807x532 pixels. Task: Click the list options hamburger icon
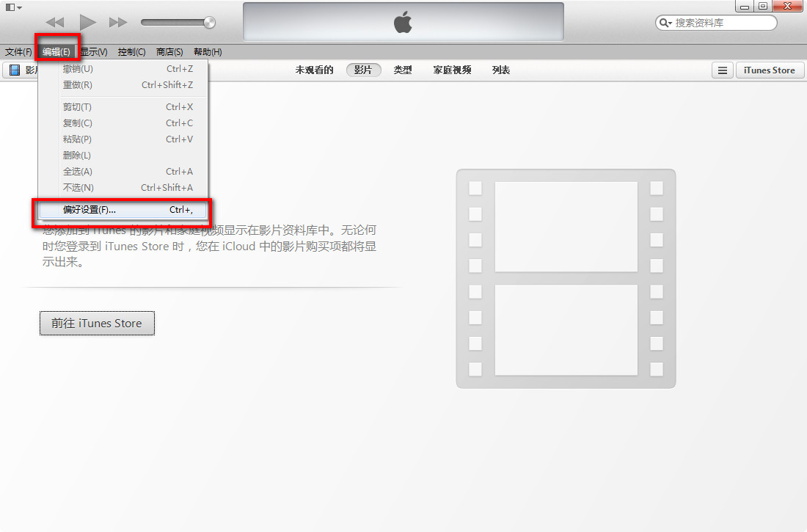pyautogui.click(x=722, y=70)
